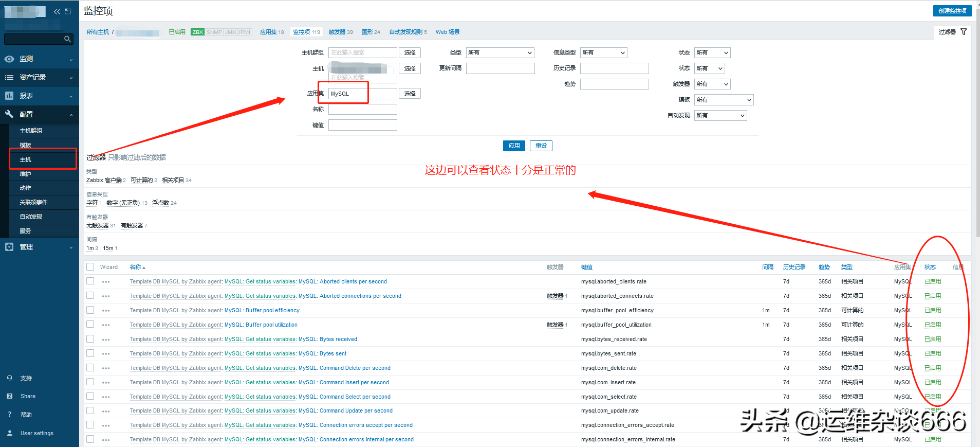980x447 pixels.
Task: Open menu dots for Command Select row
Action: tap(106, 397)
